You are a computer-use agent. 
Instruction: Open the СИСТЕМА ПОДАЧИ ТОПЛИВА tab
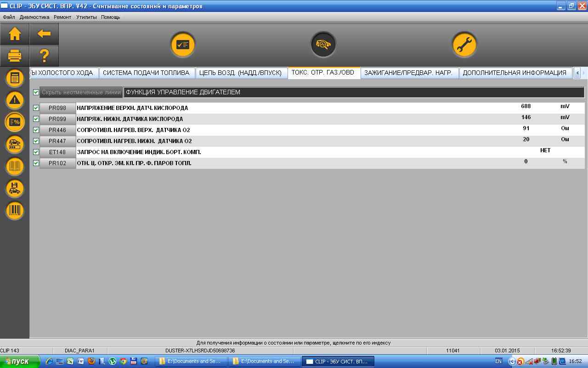(x=146, y=73)
